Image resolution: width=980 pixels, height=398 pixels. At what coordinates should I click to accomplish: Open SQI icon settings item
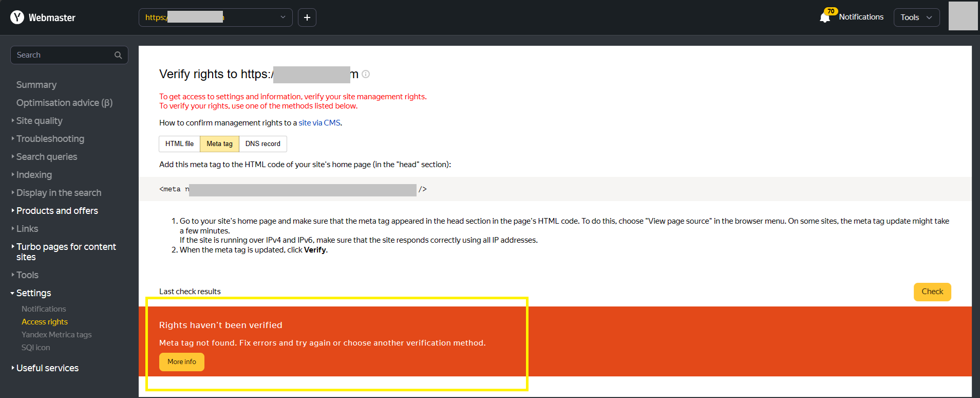tap(36, 348)
